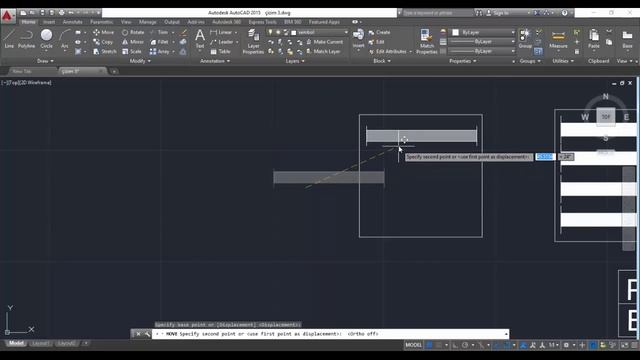Toggle polar tracking in status bar
Viewport: 640px width, 360px height.
click(x=465, y=345)
